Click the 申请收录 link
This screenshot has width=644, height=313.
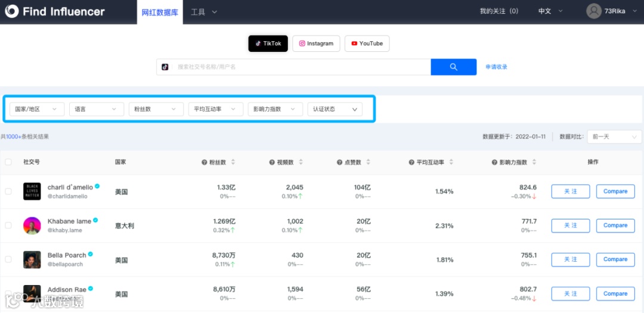497,67
